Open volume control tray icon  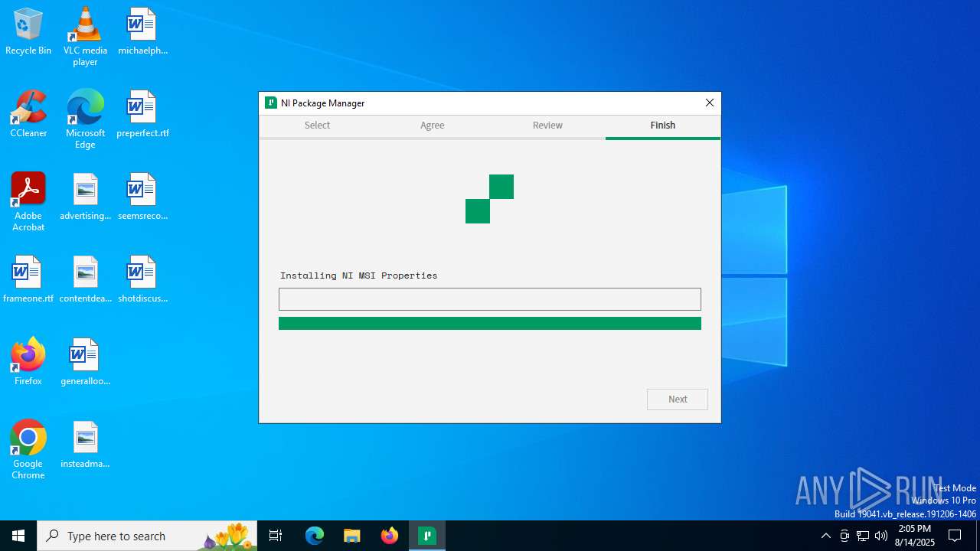[881, 536]
